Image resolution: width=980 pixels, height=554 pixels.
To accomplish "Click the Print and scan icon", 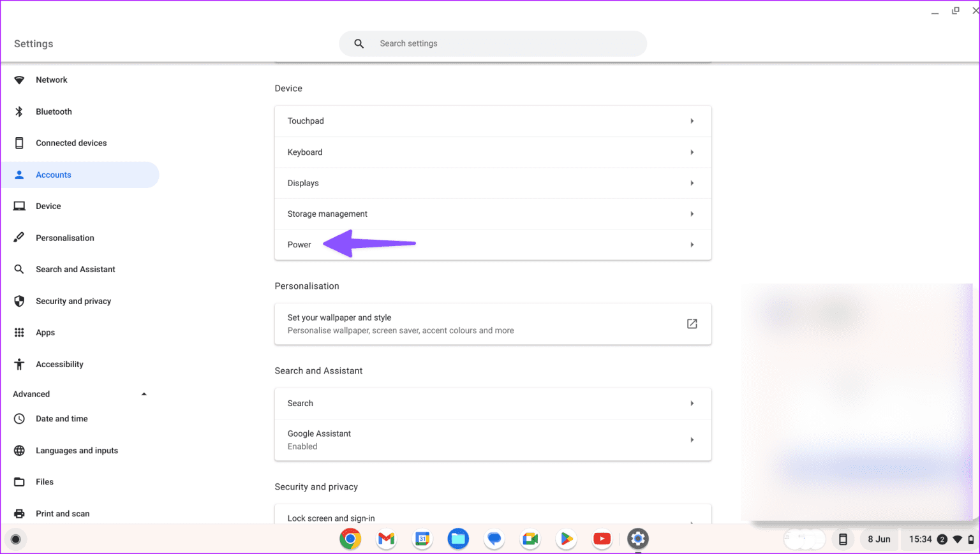I will pyautogui.click(x=19, y=513).
